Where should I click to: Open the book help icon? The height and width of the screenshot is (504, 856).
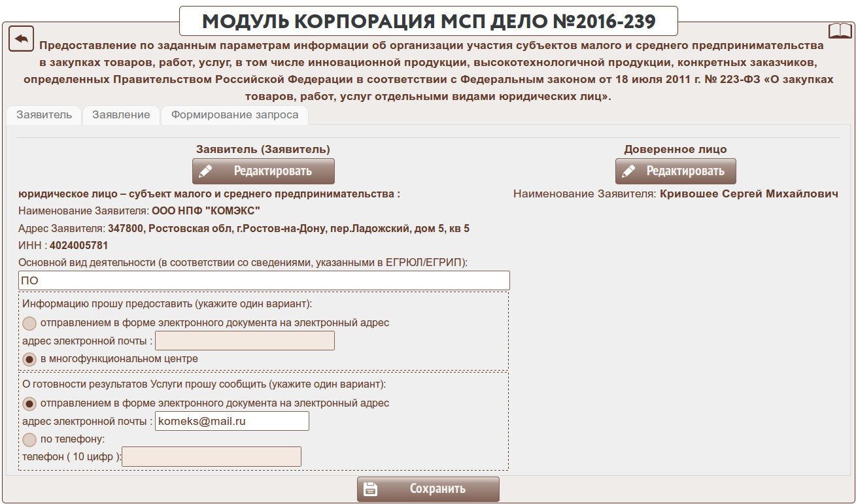tap(840, 31)
